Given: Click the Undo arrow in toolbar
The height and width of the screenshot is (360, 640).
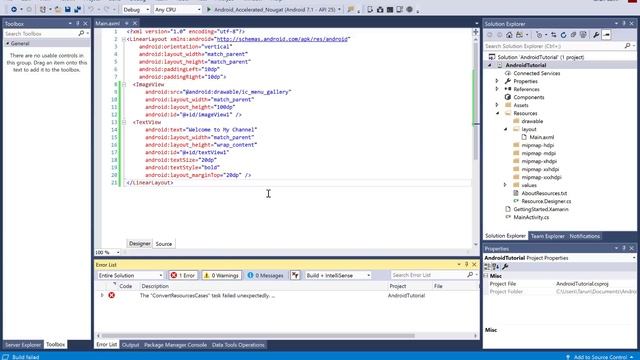Looking at the screenshot, I should (91, 9).
